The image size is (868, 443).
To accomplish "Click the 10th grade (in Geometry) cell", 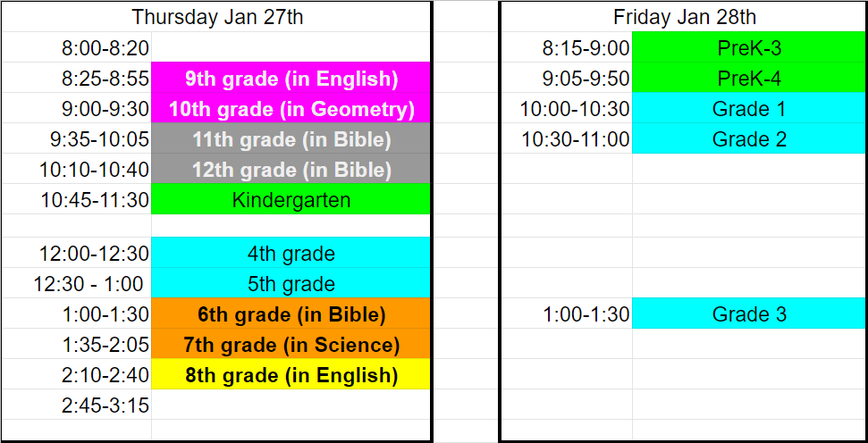I will coord(291,109).
